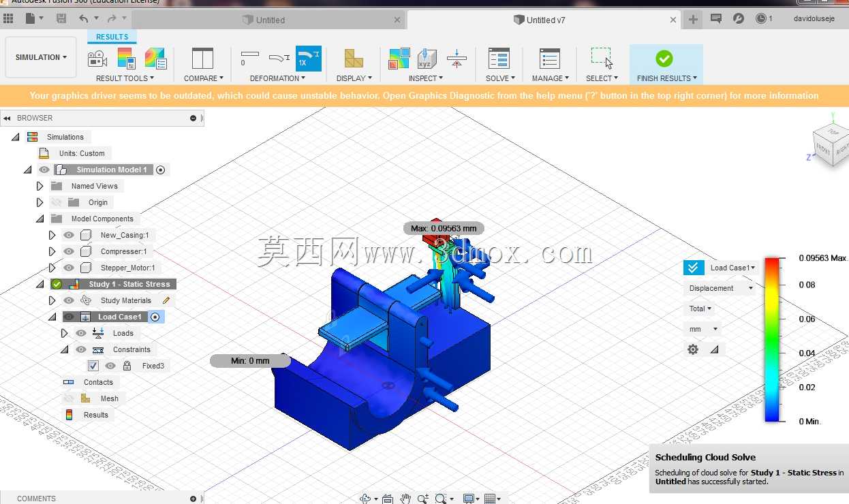Select the RESULTS ribbon tab
The width and height of the screenshot is (849, 504).
[112, 37]
